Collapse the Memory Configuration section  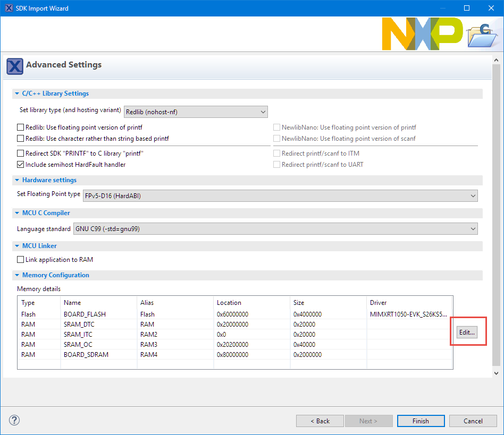[x=17, y=275]
